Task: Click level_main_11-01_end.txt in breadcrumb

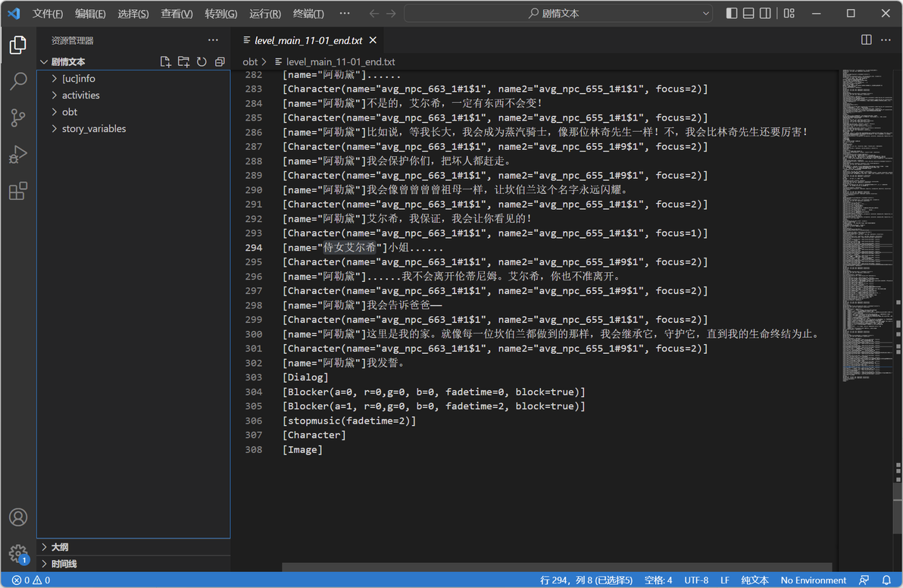Action: 340,61
